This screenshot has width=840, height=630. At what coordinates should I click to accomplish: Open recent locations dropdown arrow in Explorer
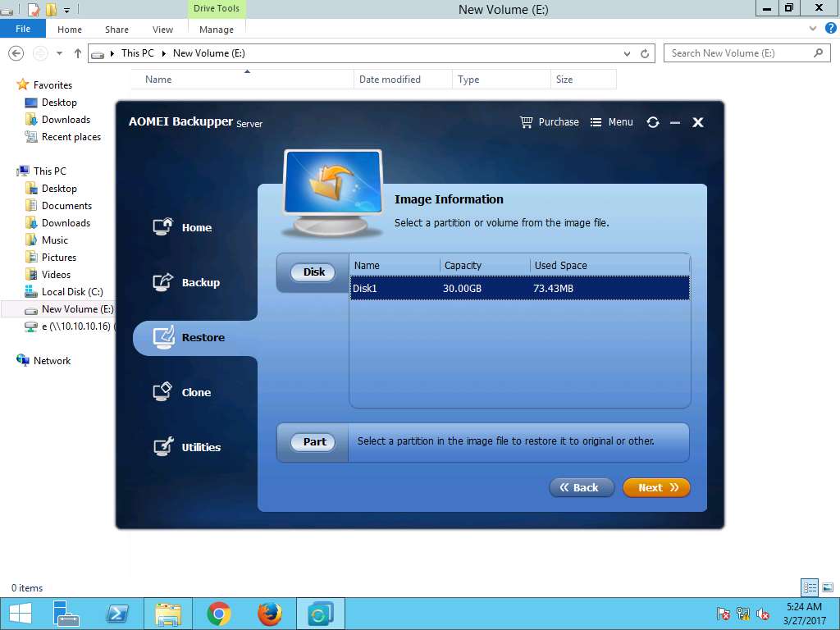pyautogui.click(x=59, y=53)
